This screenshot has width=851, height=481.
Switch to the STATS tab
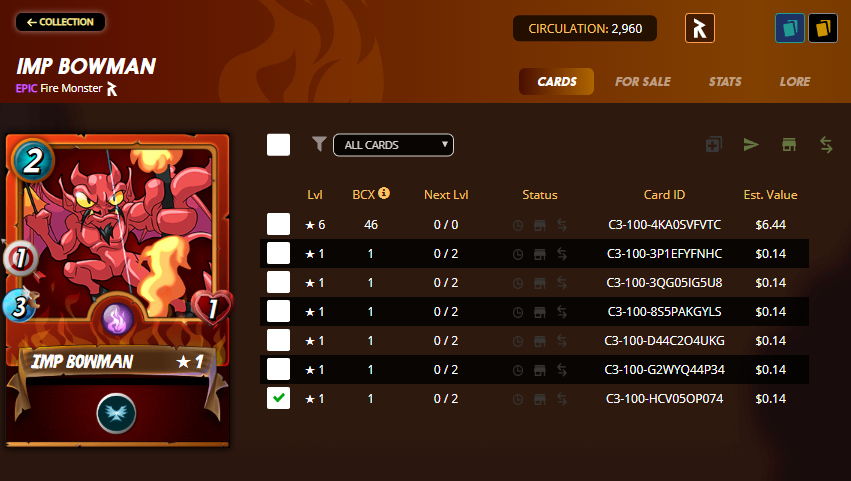coord(725,81)
